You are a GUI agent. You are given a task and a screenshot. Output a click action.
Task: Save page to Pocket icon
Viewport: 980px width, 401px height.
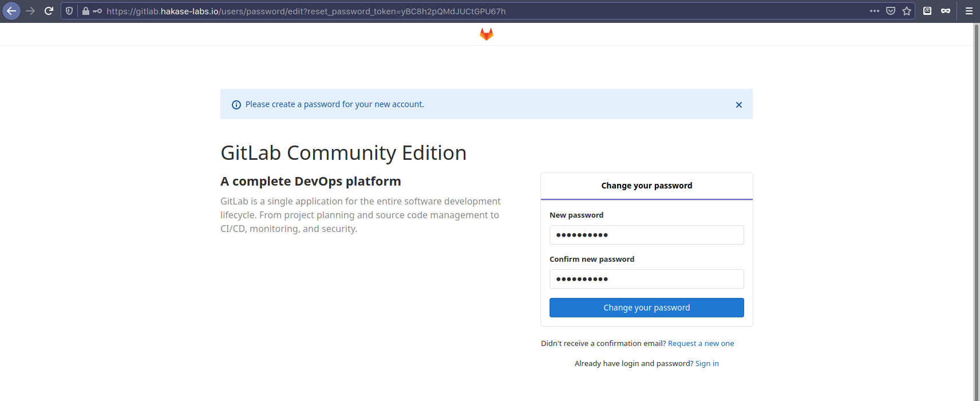(891, 11)
